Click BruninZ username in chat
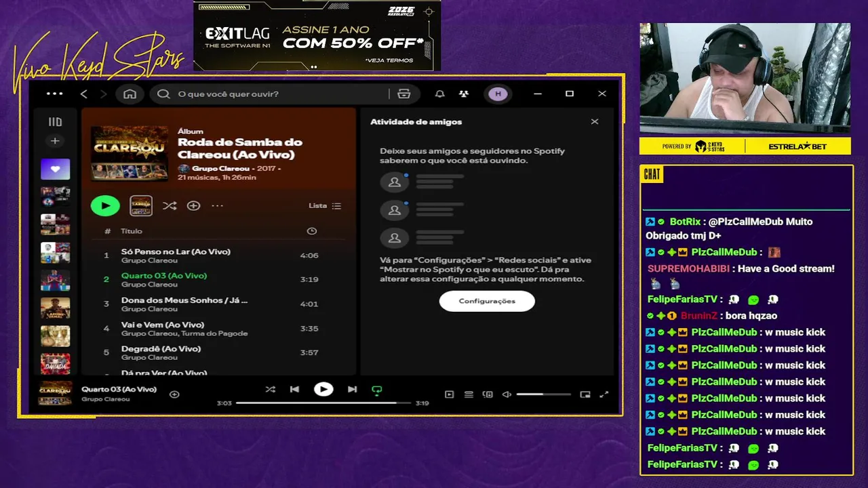868x488 pixels. [x=698, y=316]
